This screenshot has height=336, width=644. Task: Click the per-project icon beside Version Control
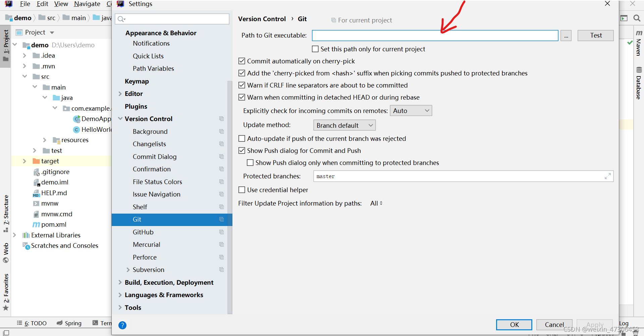(x=221, y=119)
